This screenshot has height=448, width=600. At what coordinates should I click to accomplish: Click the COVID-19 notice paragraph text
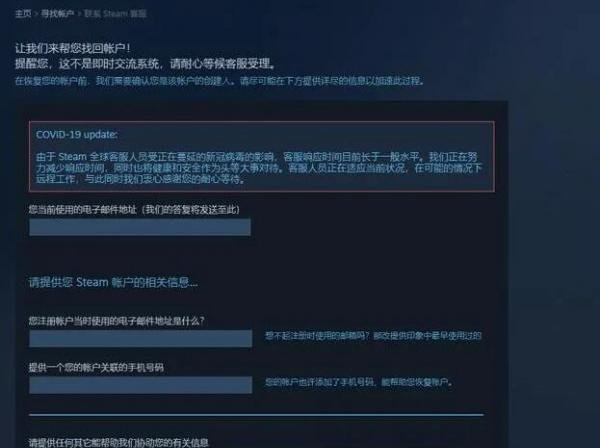coord(259,168)
